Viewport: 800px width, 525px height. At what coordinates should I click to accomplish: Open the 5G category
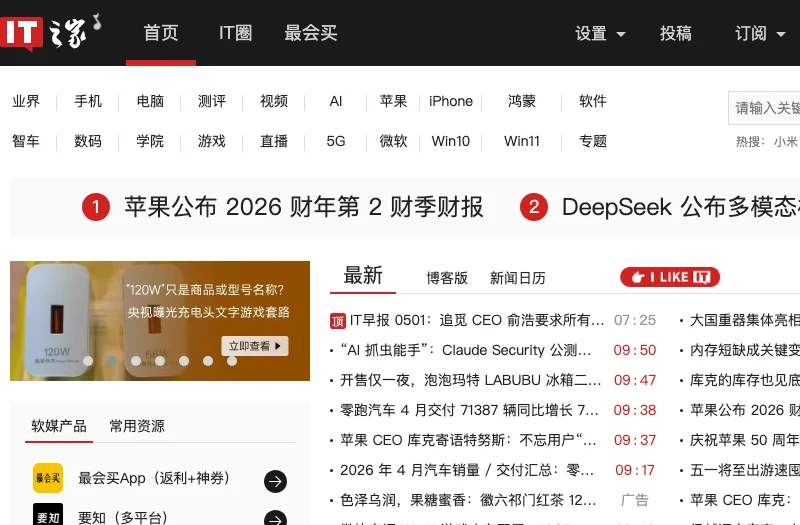[x=336, y=141]
